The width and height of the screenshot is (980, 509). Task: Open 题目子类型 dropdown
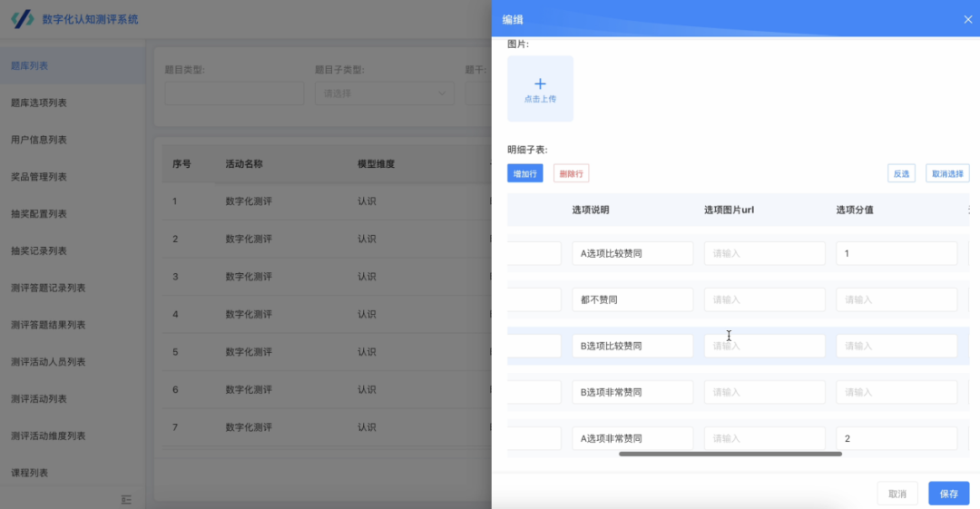point(385,93)
